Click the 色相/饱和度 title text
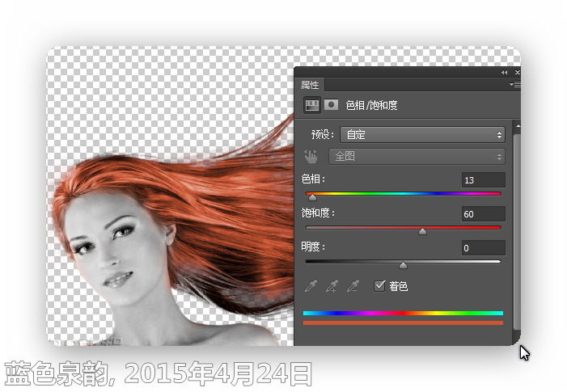Viewport: 567px width, 392px height. tap(372, 105)
